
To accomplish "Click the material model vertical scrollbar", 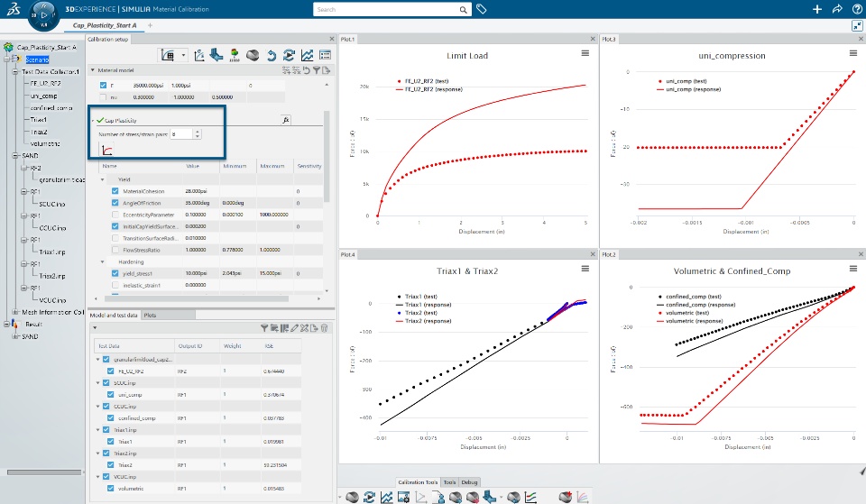I will tap(327, 156).
